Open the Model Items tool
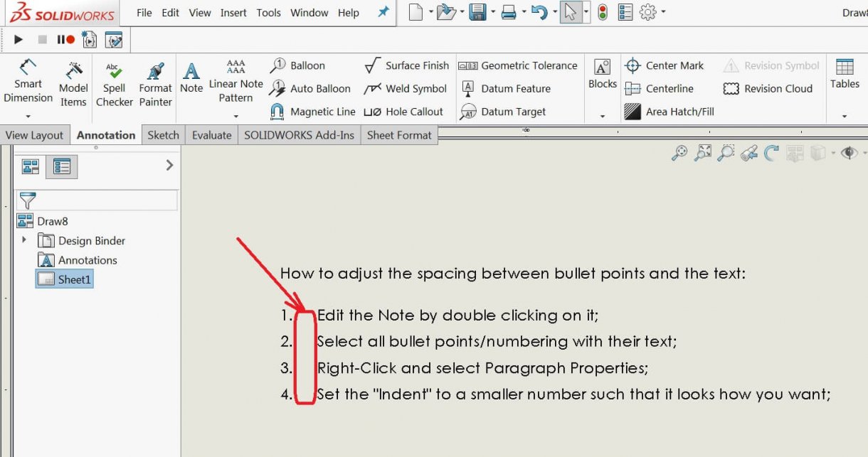The width and height of the screenshot is (868, 457). pyautogui.click(x=73, y=84)
